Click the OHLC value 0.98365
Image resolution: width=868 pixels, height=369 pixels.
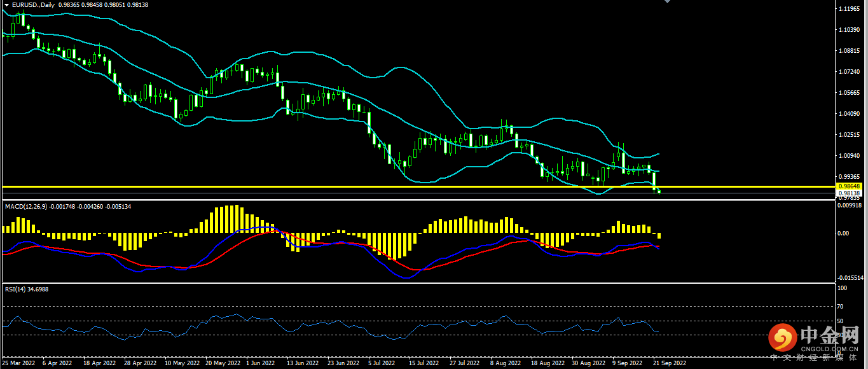(x=68, y=4)
